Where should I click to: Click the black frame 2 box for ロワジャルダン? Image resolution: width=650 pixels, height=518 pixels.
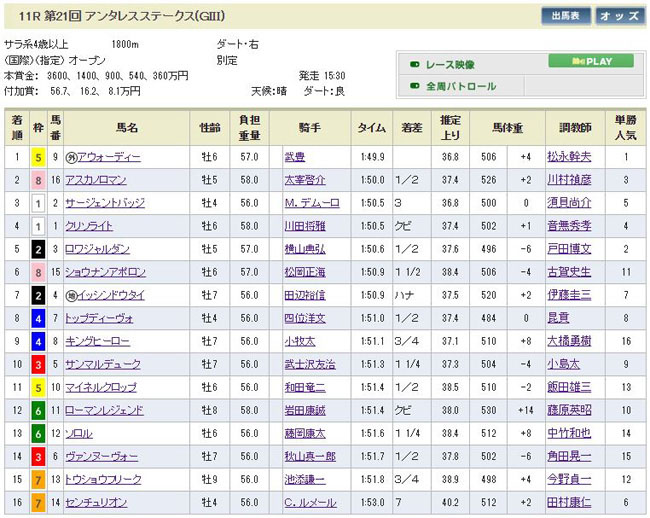tap(38, 249)
